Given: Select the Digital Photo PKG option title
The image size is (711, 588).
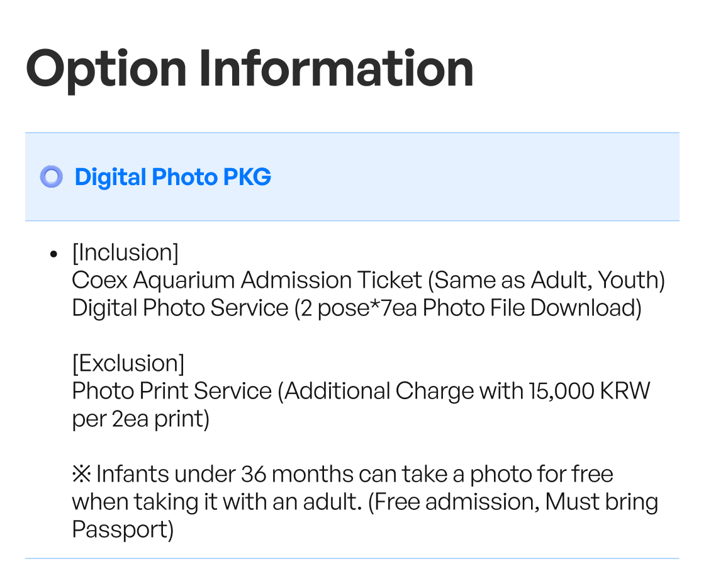Looking at the screenshot, I should 173,177.
